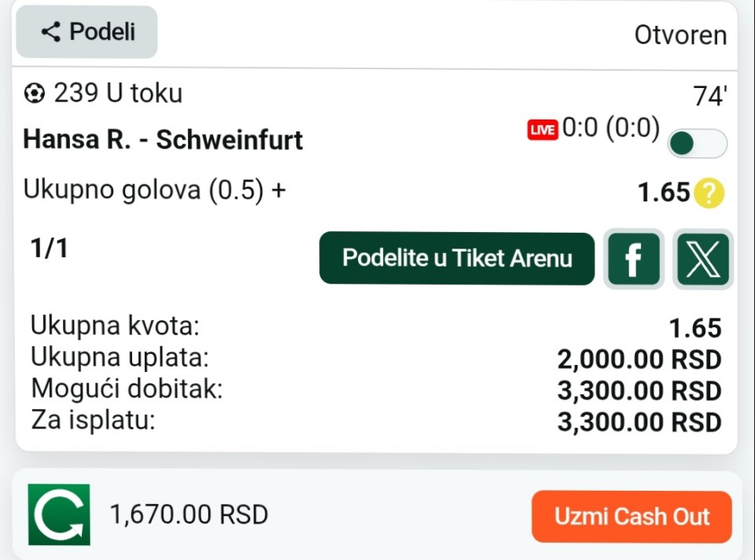Image resolution: width=755 pixels, height=560 pixels.
Task: Click the green Cash Out refresh icon
Action: point(59,514)
